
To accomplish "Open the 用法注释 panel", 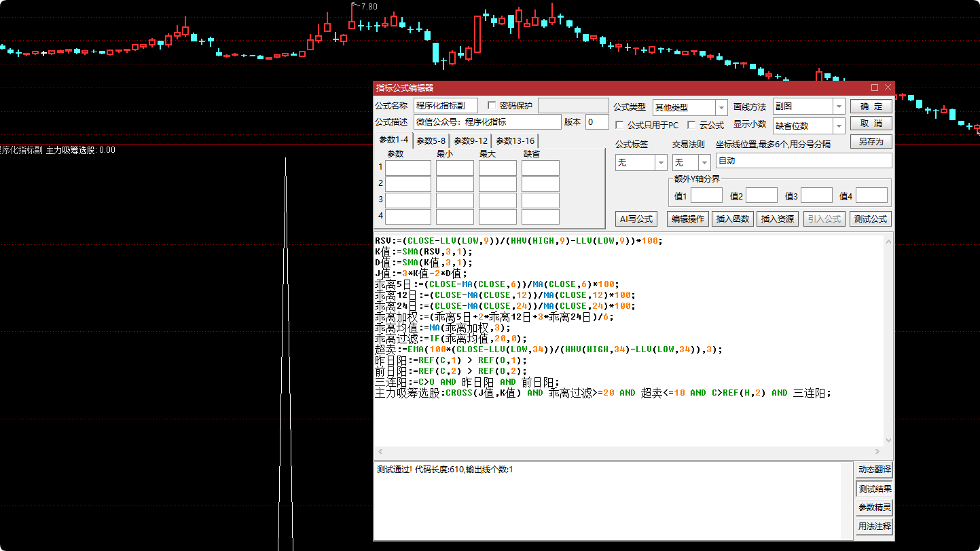I will point(874,526).
